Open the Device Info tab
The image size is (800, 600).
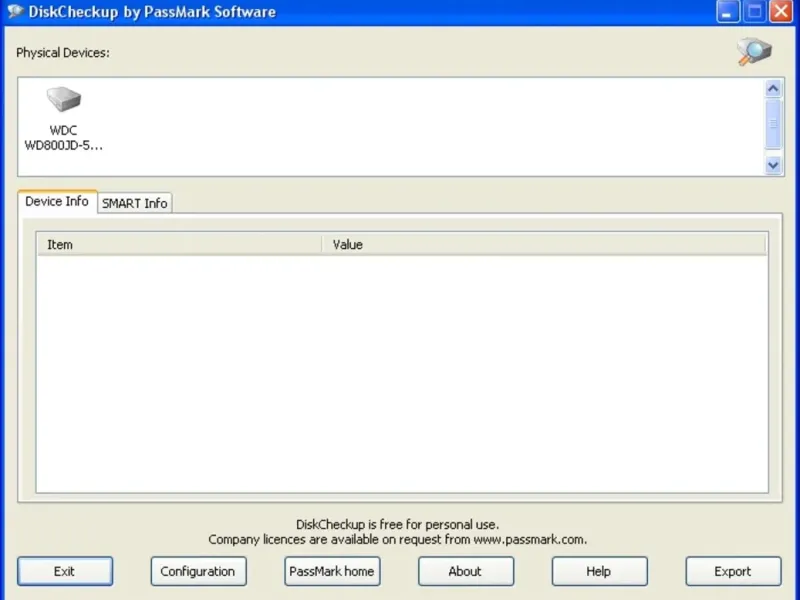click(x=57, y=201)
